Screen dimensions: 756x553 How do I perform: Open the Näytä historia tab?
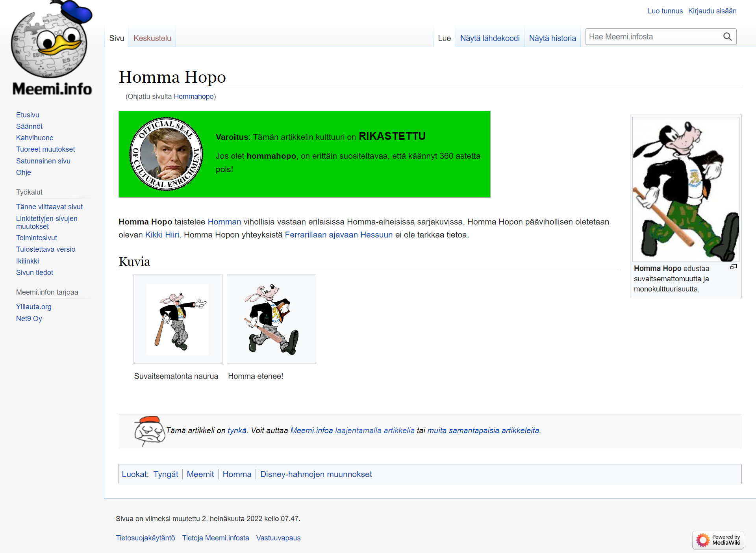point(552,38)
